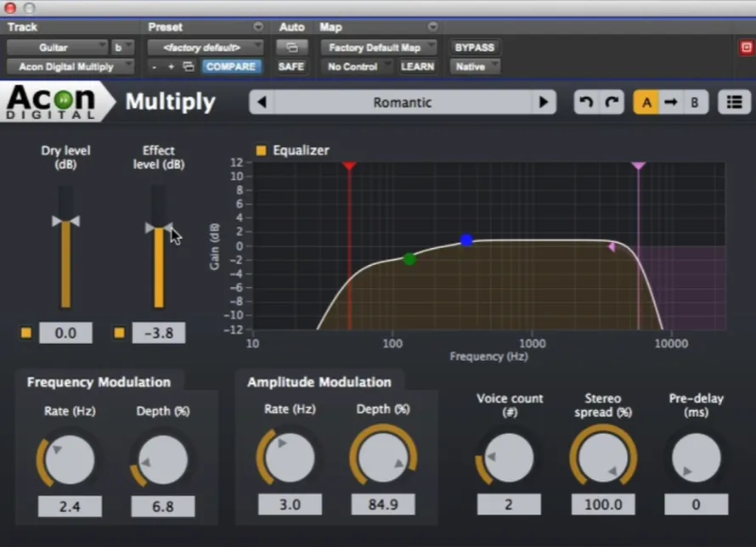Image resolution: width=756 pixels, height=547 pixels.
Task: Select the B settings slot
Action: tap(695, 102)
